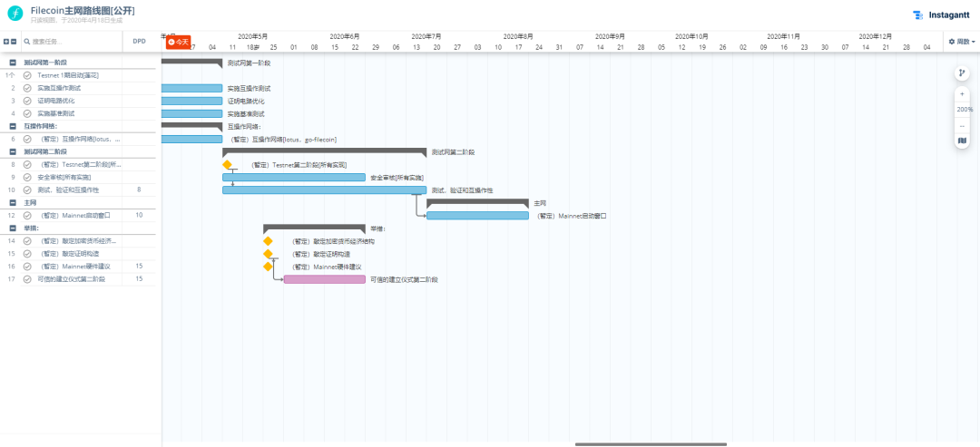Toggle completion for Testnet 1期启动 task

[27, 75]
